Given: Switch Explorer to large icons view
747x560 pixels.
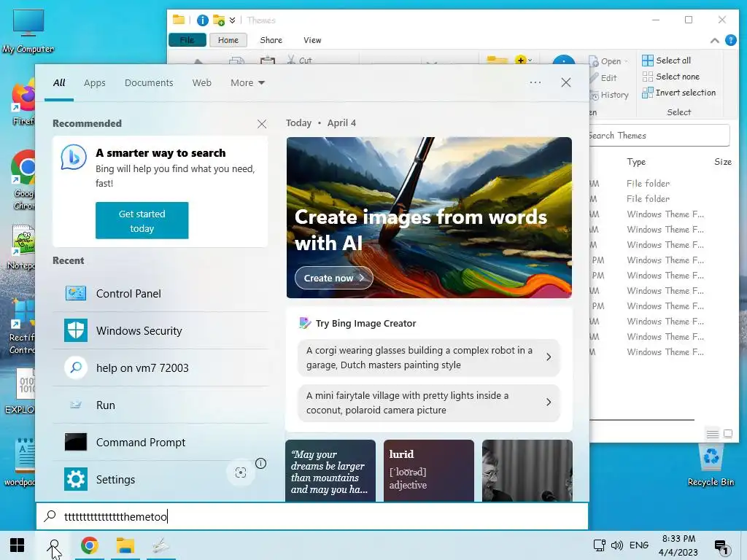Looking at the screenshot, I should click(x=728, y=434).
